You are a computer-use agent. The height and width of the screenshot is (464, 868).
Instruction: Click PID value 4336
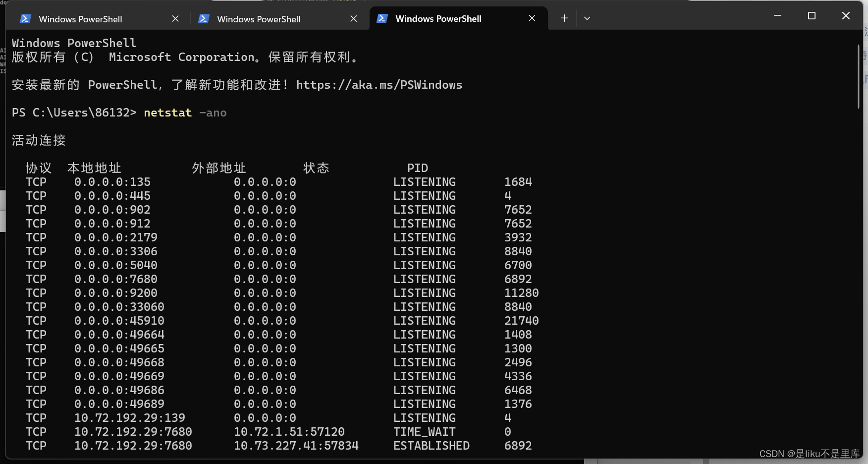click(x=518, y=377)
